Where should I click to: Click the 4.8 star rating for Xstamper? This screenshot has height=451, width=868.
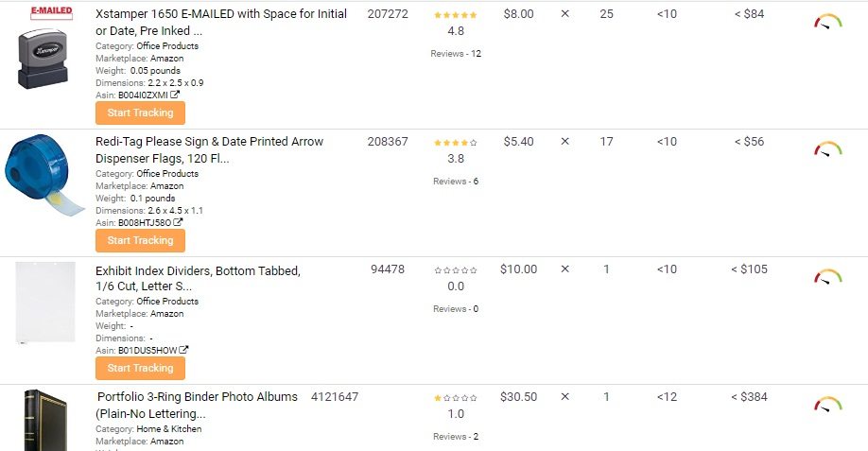coord(456,23)
